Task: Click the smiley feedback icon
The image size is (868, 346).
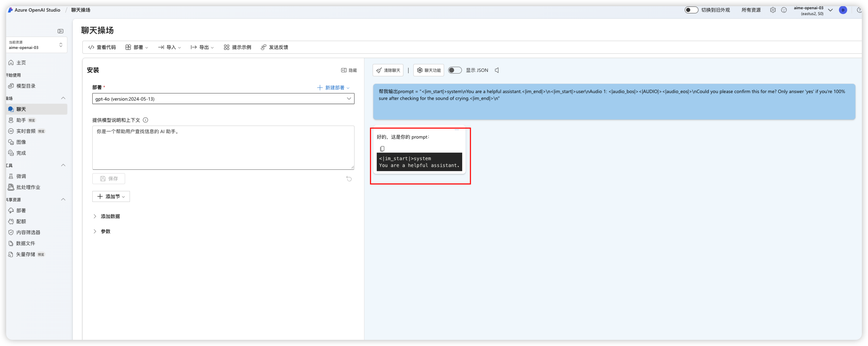Action: (784, 10)
